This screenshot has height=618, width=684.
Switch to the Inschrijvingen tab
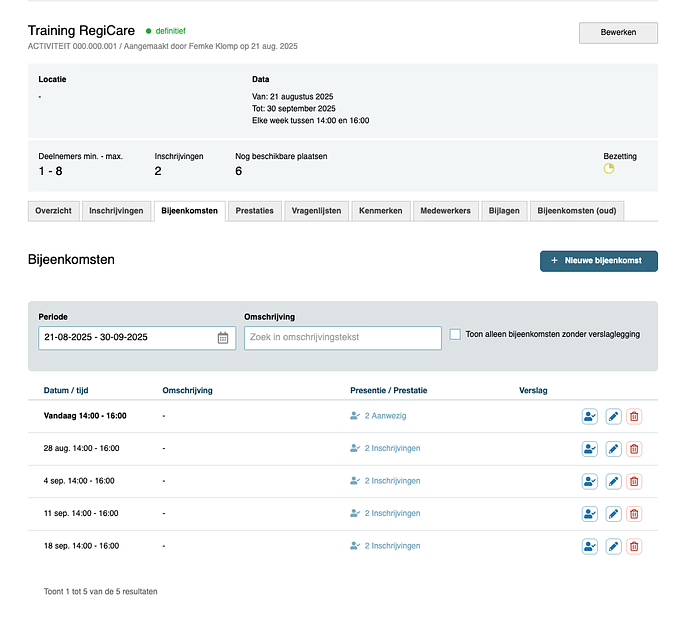pos(117,211)
